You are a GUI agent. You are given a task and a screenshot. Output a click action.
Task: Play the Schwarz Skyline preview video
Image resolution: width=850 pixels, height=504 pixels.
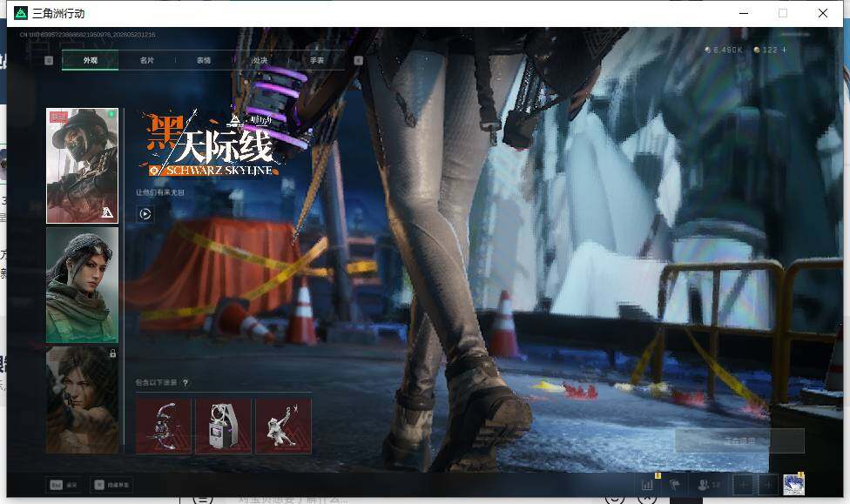point(145,213)
